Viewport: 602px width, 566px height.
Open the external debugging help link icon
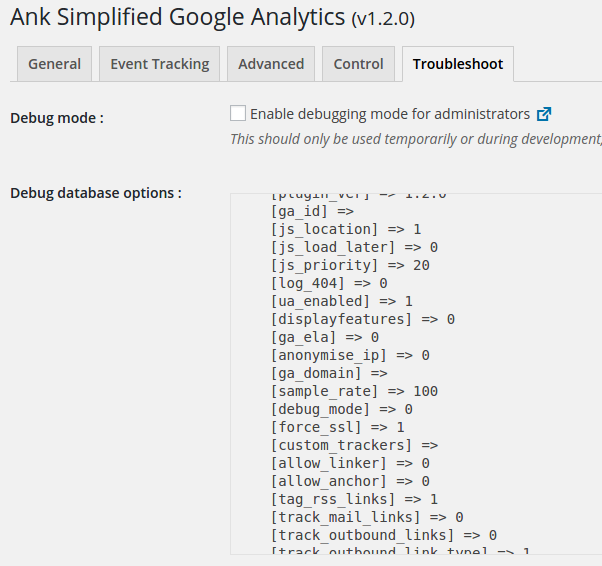pyautogui.click(x=544, y=114)
